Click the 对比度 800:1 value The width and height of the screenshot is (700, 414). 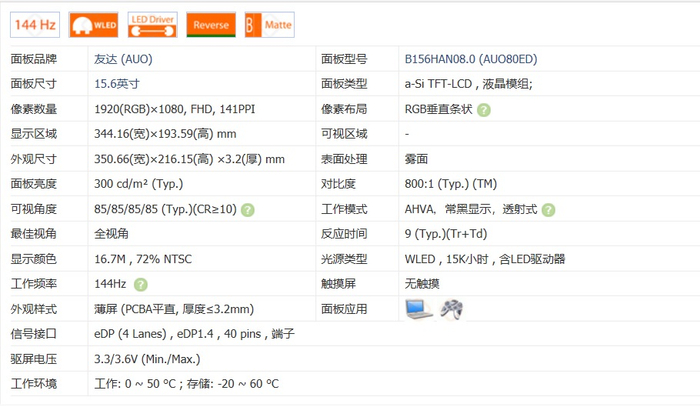[x=451, y=184]
